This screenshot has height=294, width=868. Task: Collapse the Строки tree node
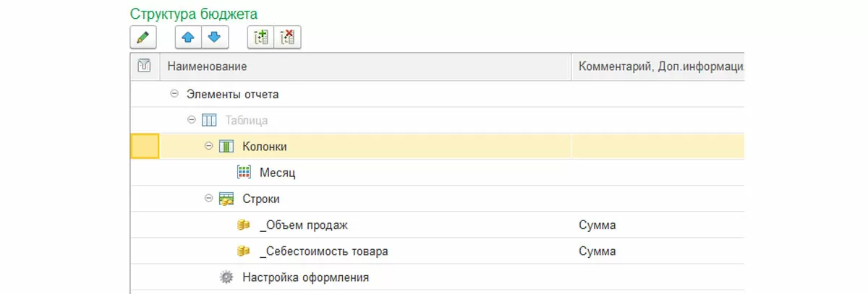coord(209,199)
